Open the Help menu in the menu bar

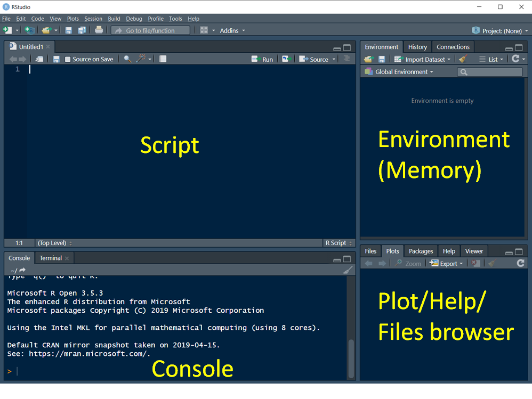pyautogui.click(x=194, y=19)
